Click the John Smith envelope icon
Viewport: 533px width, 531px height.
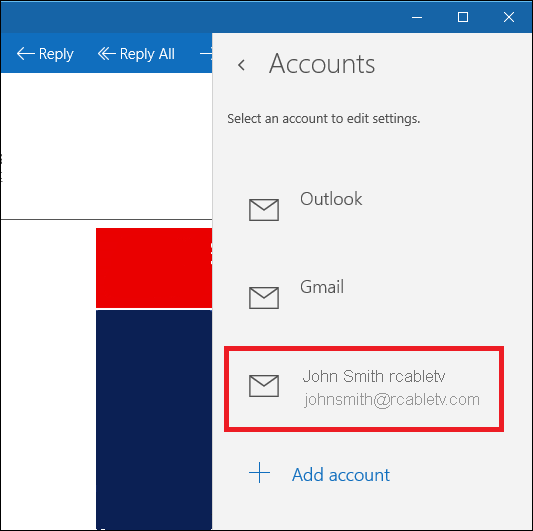[264, 386]
